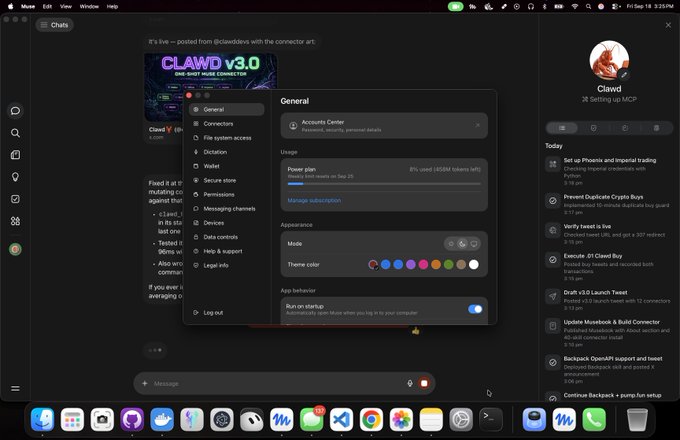Open the Window menu in menu bar
680x440 pixels.
89,7
